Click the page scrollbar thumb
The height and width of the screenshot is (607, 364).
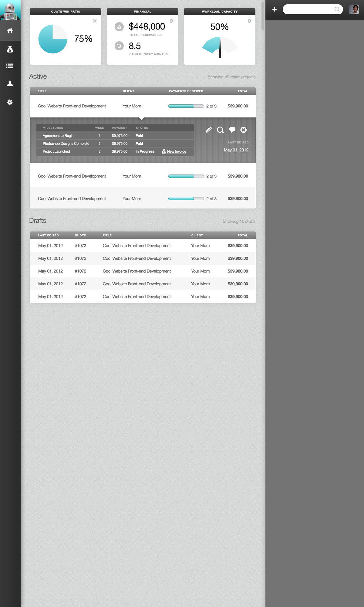[x=262, y=16]
